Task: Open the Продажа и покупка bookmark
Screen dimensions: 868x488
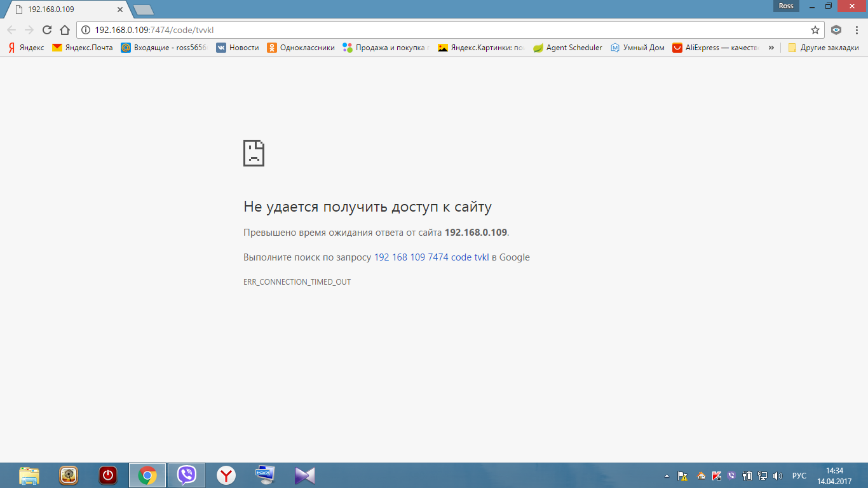Action: (x=386, y=48)
